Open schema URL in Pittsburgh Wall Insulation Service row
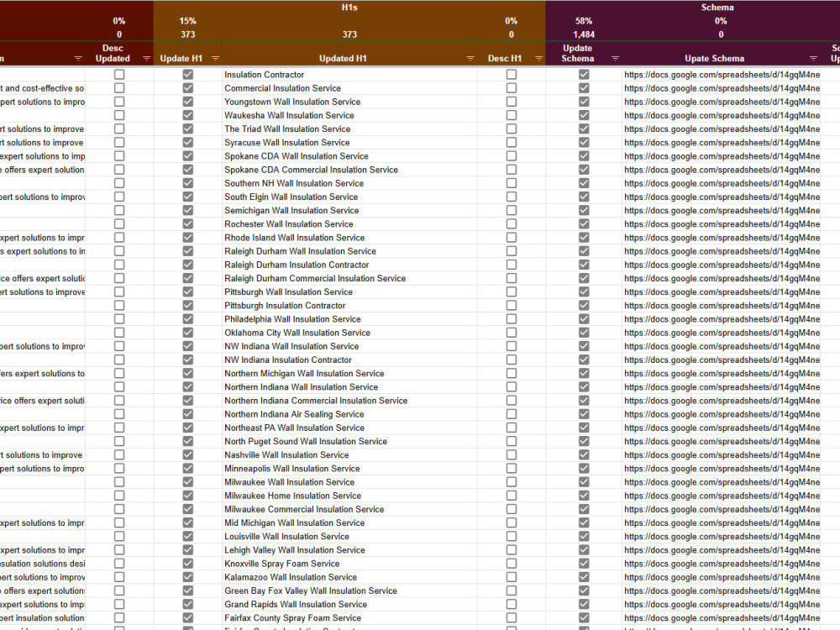This screenshot has height=630, width=840. pyautogui.click(x=722, y=292)
